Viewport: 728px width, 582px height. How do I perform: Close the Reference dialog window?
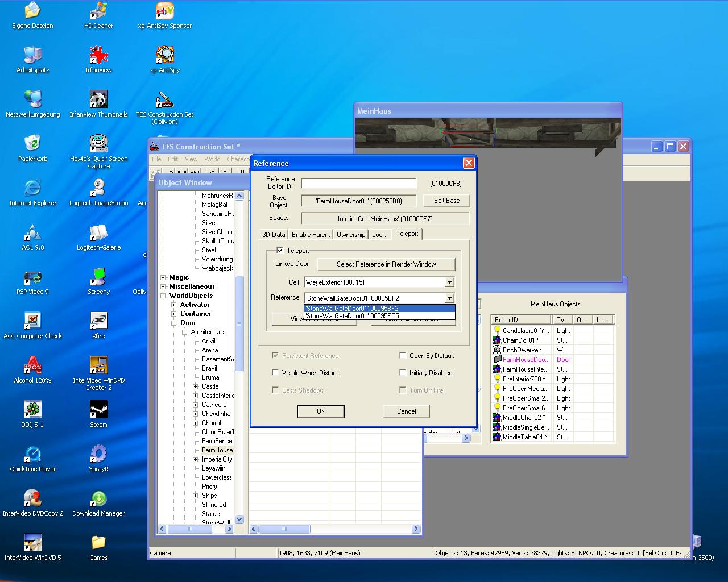click(469, 163)
